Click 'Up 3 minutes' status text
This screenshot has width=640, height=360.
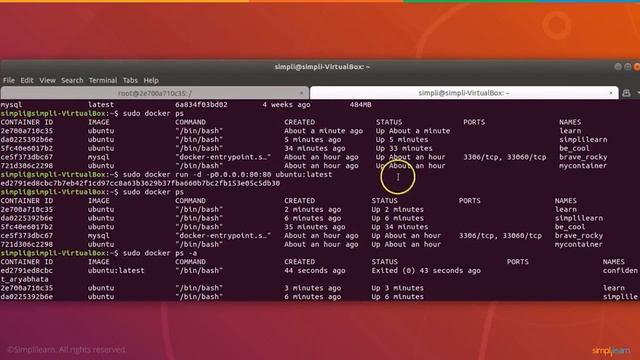[x=398, y=288]
